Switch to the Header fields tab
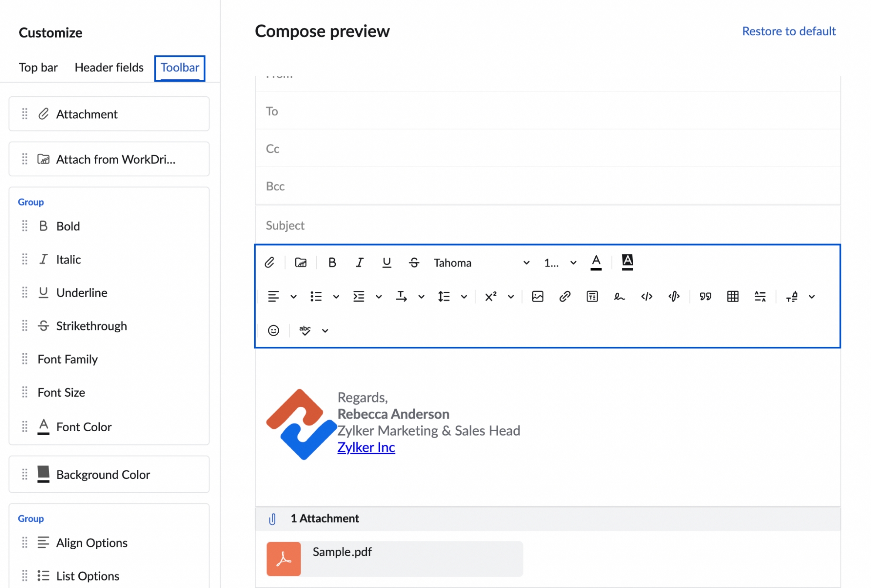 tap(109, 68)
